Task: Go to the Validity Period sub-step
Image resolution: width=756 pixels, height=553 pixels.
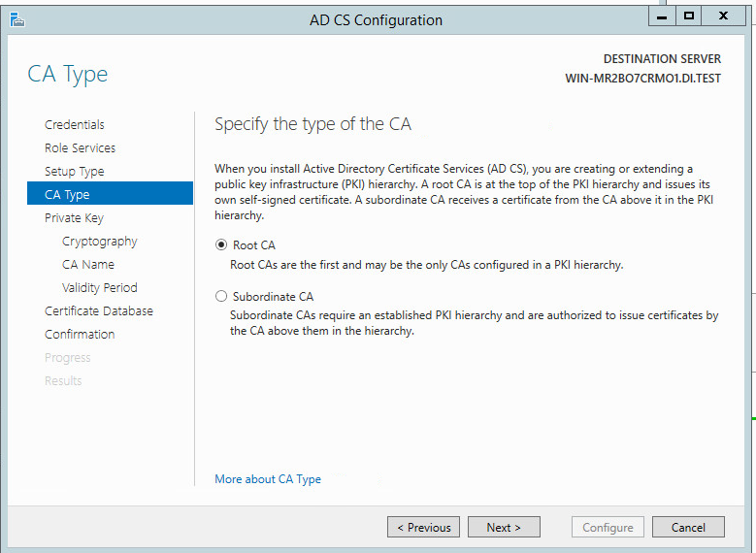Action: pyautogui.click(x=100, y=288)
